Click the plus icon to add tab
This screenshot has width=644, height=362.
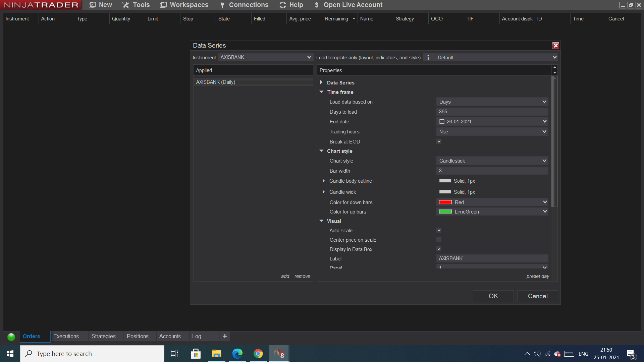point(225,336)
